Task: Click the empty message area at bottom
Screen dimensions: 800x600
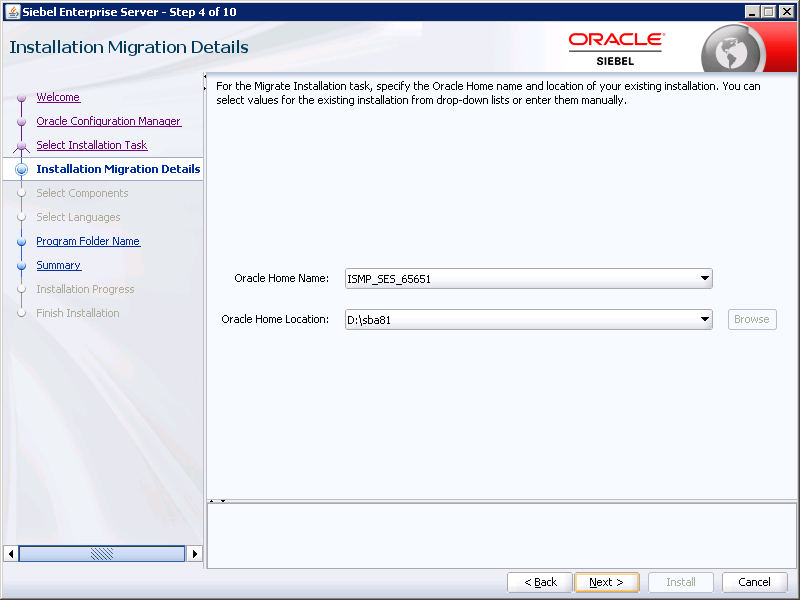Action: coord(502,535)
